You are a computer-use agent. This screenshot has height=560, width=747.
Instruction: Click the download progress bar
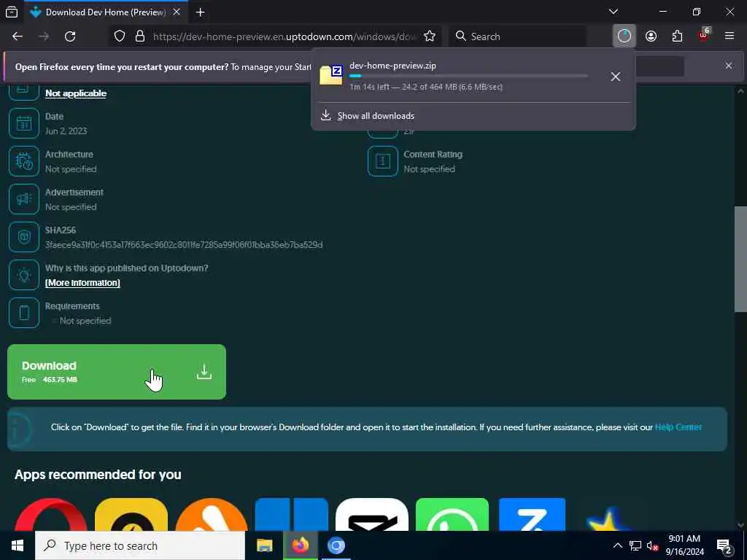pos(469,76)
